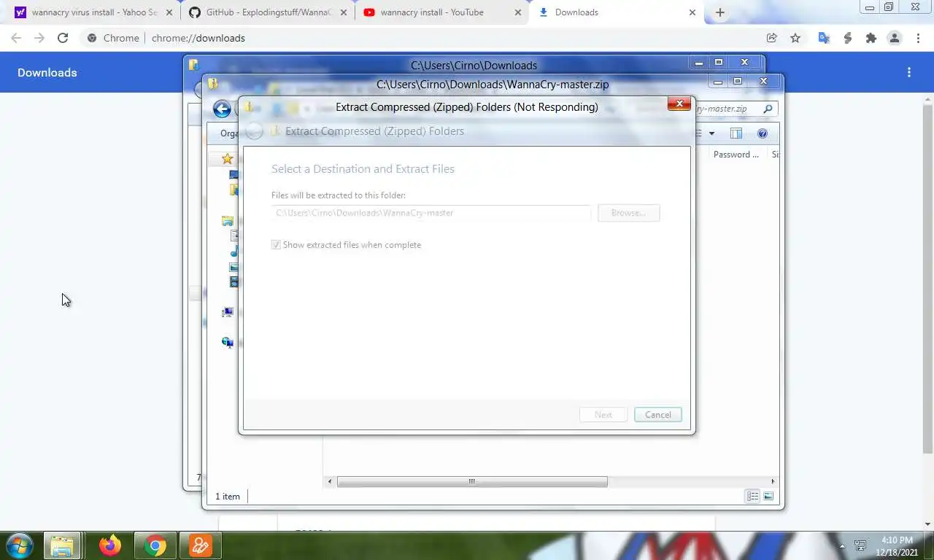Click the Chrome forward arrow
The image size is (934, 560).
39,38
